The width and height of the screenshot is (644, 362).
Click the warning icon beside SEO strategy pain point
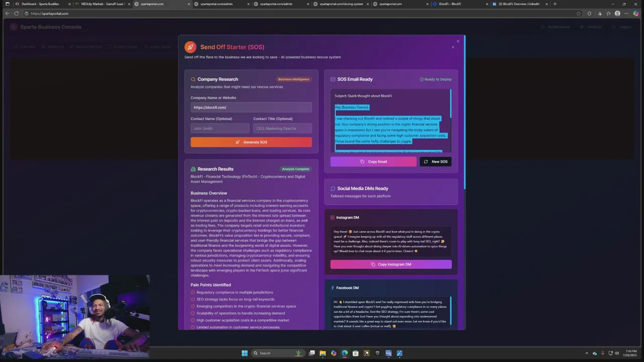click(193, 299)
